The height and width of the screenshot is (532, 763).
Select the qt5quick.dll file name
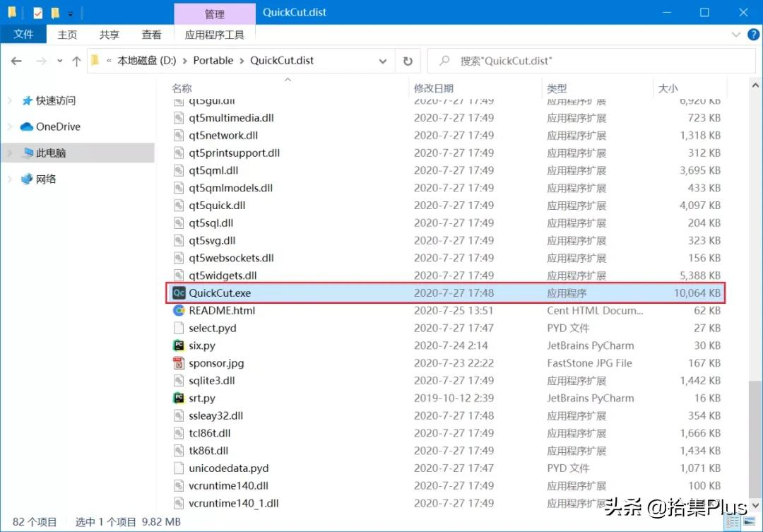click(x=217, y=206)
